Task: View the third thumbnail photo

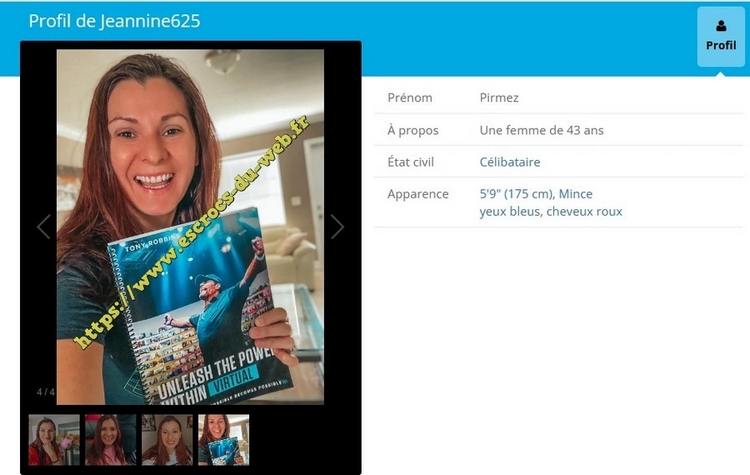Action: click(167, 440)
